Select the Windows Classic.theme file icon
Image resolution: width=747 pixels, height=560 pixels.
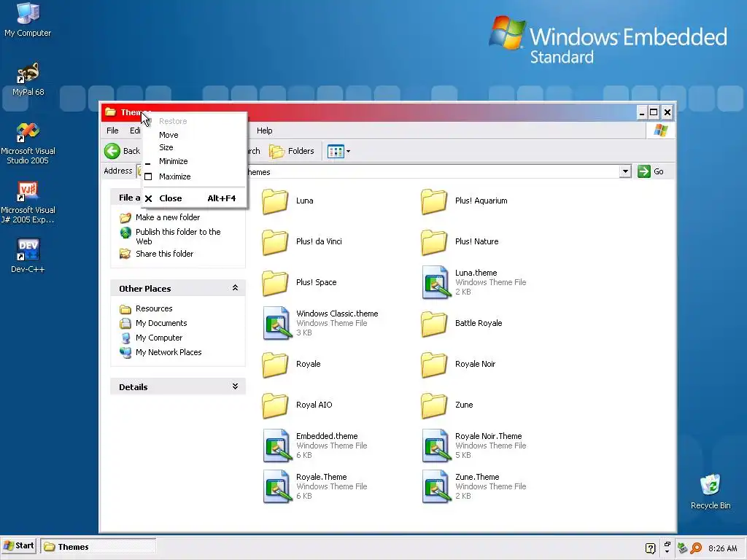pyautogui.click(x=276, y=323)
